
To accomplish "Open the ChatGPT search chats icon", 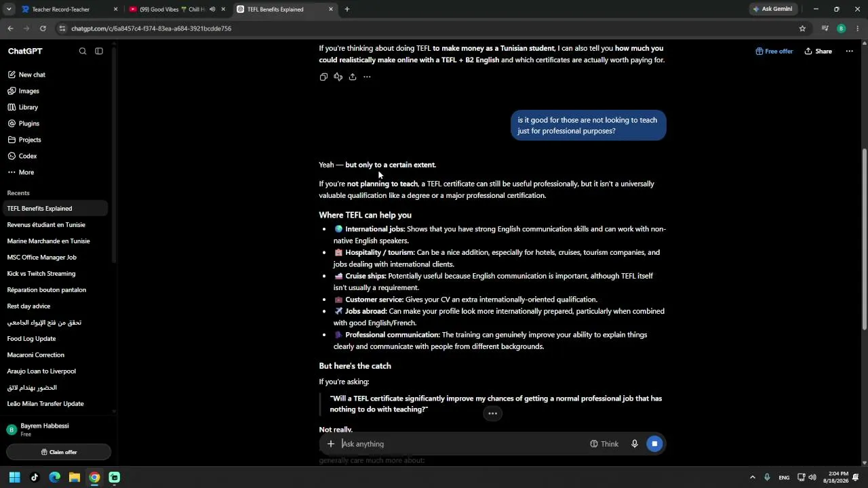I will [x=83, y=52].
